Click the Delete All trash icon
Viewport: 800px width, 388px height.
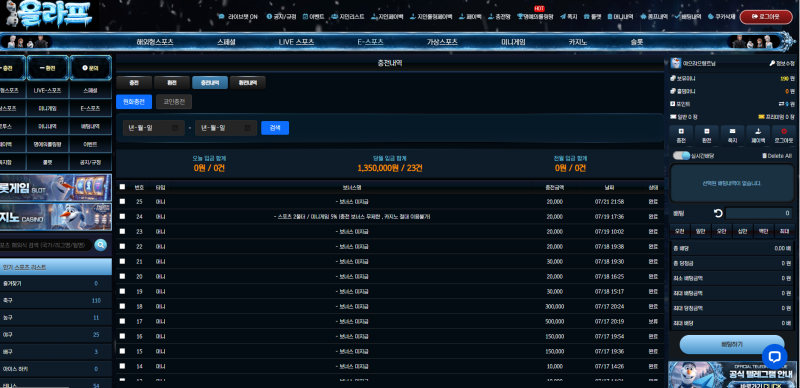pos(764,156)
